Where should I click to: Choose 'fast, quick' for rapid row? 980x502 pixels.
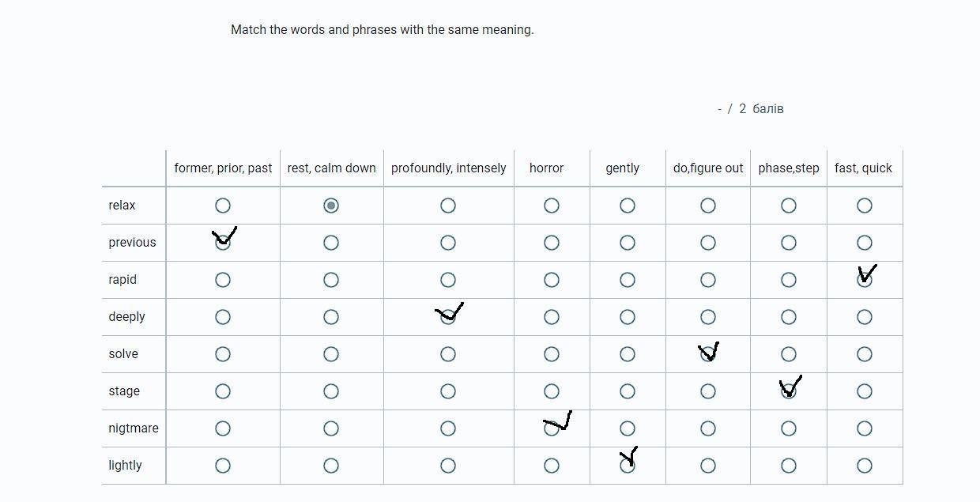[x=865, y=280]
